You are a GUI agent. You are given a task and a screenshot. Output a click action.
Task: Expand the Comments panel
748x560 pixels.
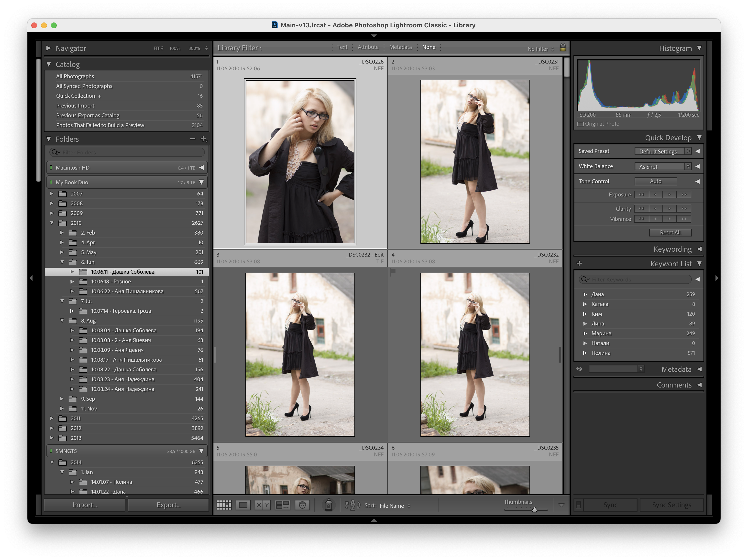coord(699,385)
